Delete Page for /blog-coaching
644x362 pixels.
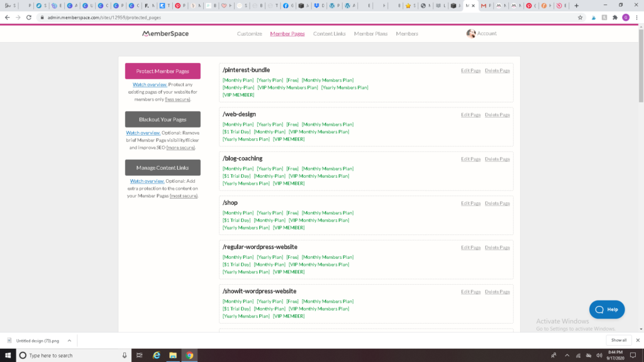click(x=497, y=159)
